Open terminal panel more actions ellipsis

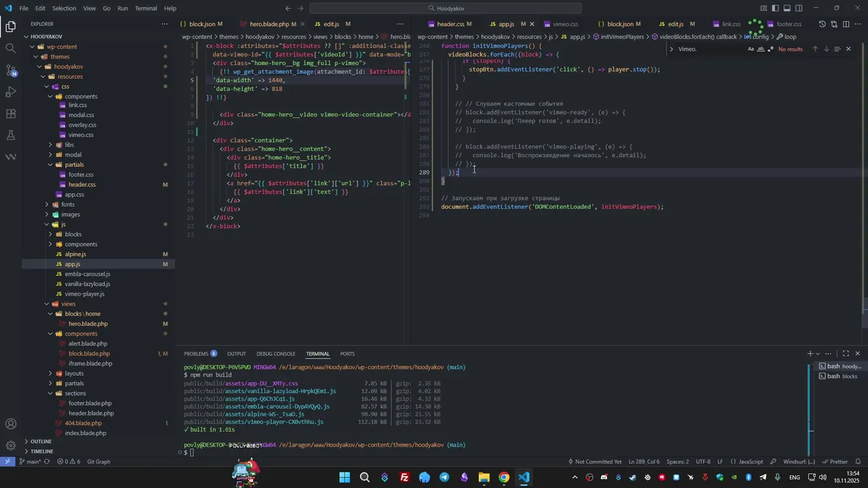pos(828,353)
